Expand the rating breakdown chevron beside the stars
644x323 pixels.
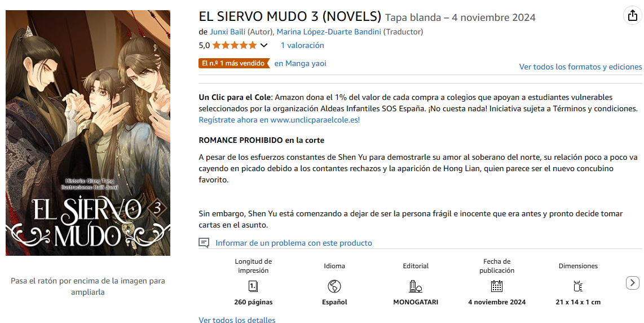click(264, 45)
